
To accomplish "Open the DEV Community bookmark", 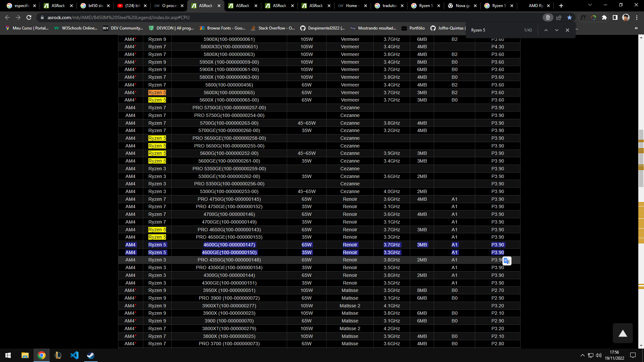I will [x=123, y=28].
